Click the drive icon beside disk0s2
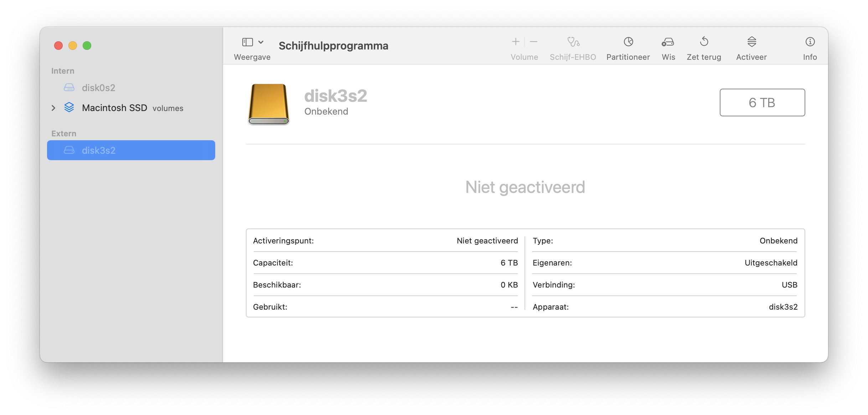 pos(69,88)
